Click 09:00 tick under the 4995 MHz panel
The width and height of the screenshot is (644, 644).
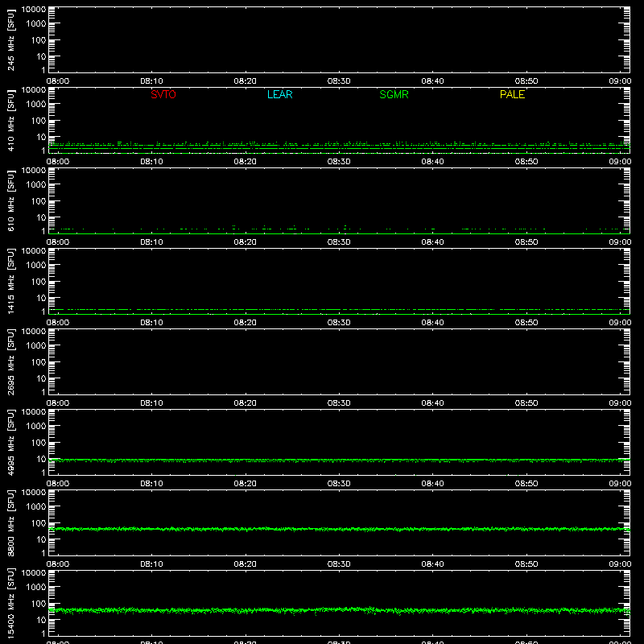pyautogui.click(x=620, y=484)
